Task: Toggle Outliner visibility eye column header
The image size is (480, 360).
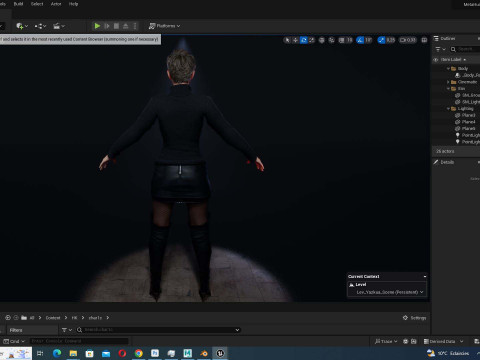Action: [x=436, y=60]
